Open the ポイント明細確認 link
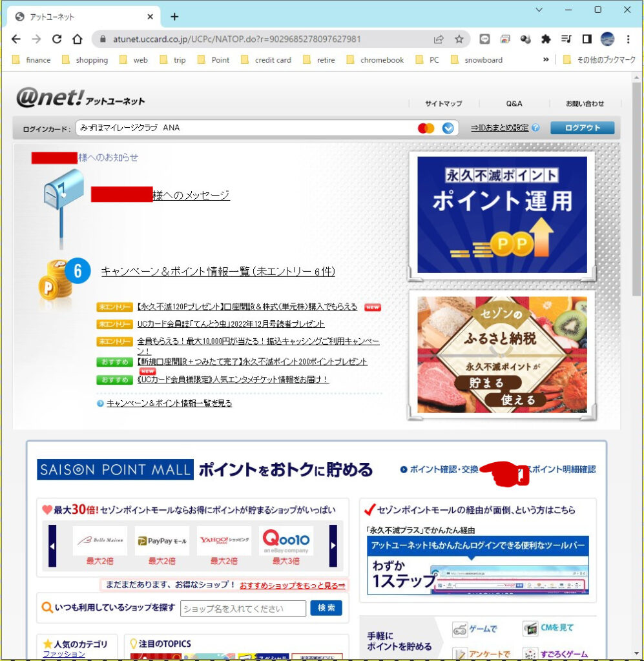644x661 pixels. (563, 469)
